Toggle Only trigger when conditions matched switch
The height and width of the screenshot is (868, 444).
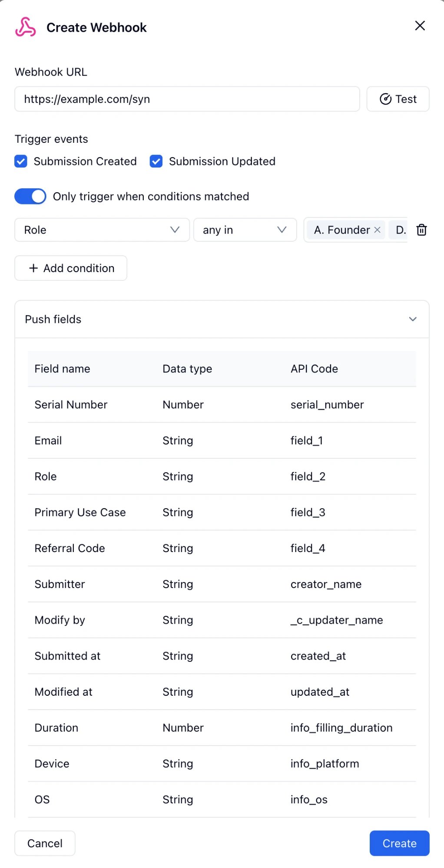tap(30, 196)
